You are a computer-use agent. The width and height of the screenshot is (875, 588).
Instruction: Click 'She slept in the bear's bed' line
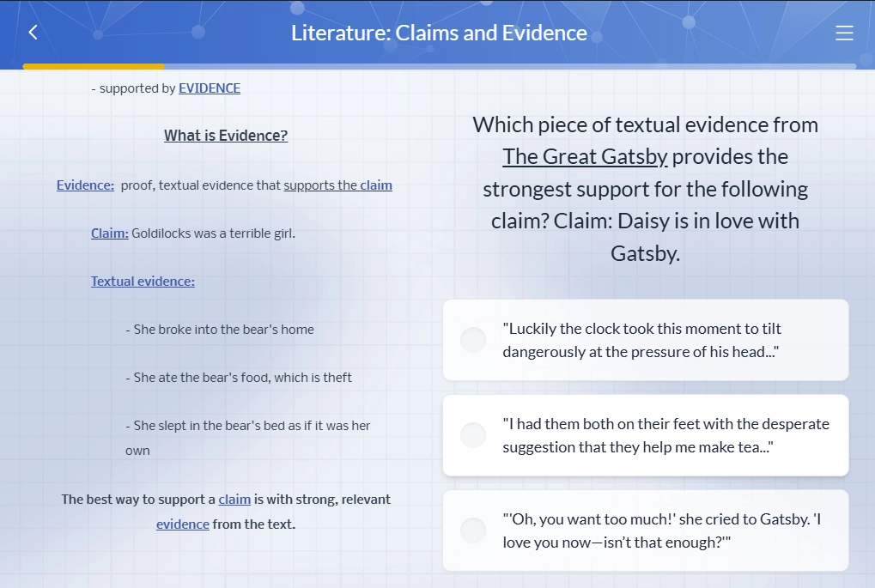pyautogui.click(x=248, y=438)
